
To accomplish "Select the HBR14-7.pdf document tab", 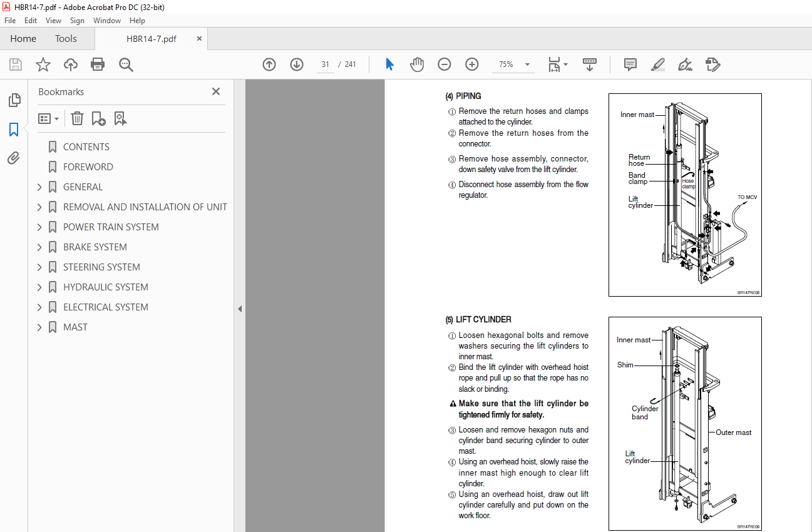I will [x=152, y=39].
